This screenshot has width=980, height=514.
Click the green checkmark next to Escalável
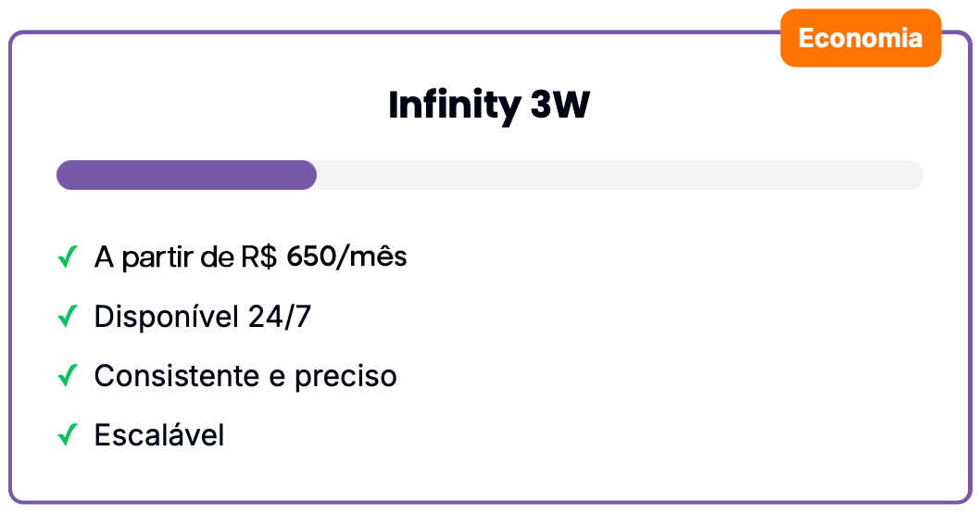coord(67,435)
